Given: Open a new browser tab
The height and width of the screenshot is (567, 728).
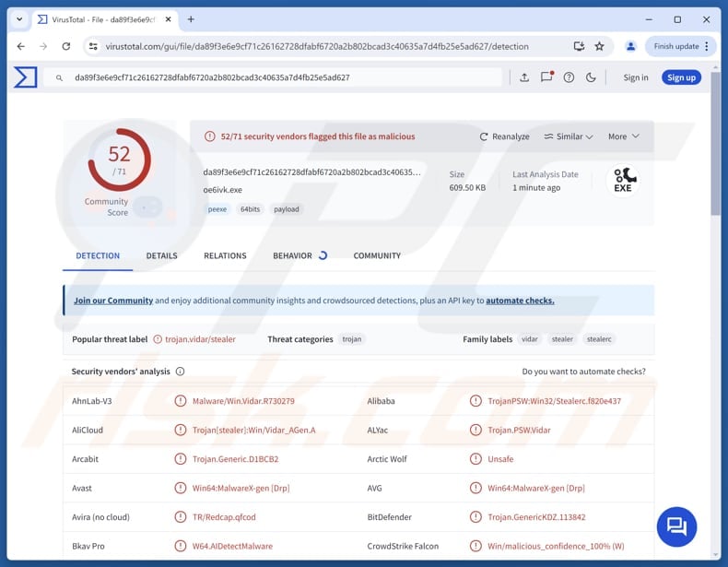Looking at the screenshot, I should (191, 19).
